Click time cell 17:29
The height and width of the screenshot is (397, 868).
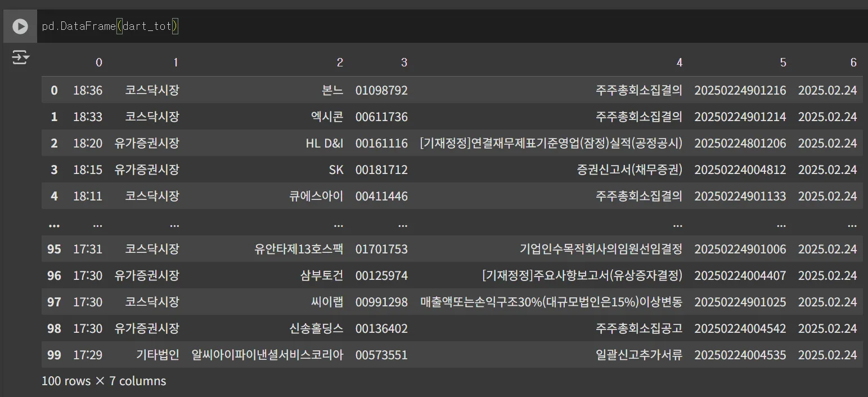(88, 355)
